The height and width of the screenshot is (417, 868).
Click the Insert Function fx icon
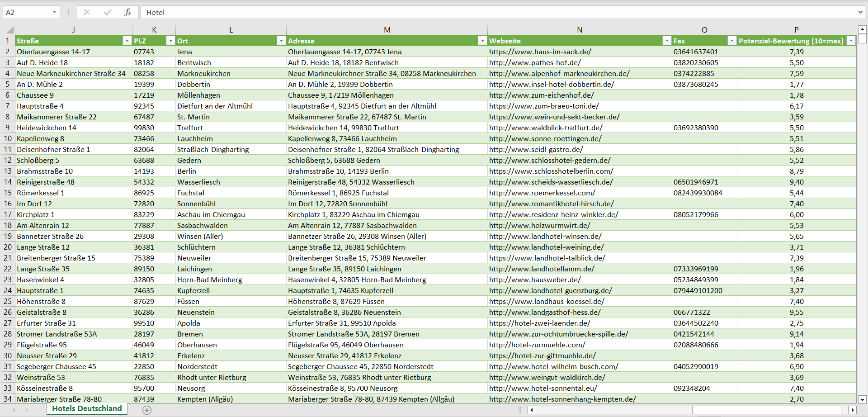pos(127,12)
